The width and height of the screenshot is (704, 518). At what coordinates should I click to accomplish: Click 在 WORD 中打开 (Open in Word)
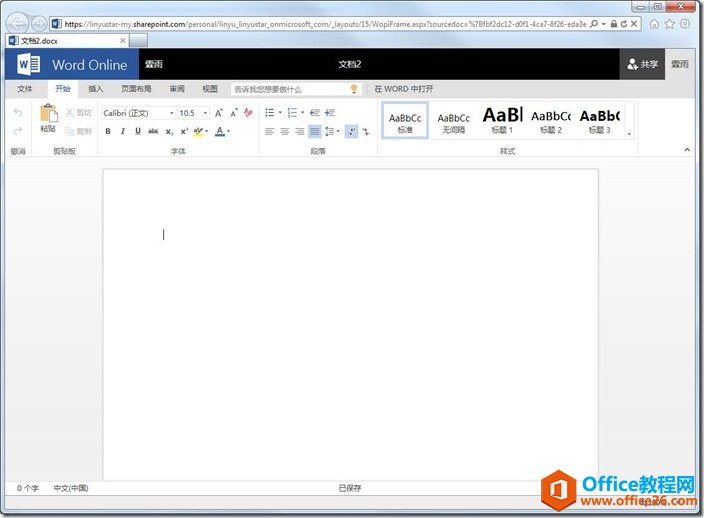(404, 89)
